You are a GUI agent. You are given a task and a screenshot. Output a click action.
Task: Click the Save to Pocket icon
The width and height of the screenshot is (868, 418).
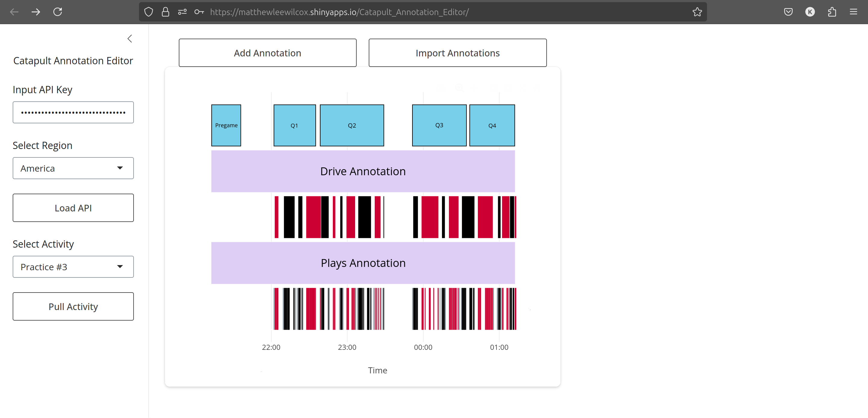(x=788, y=12)
